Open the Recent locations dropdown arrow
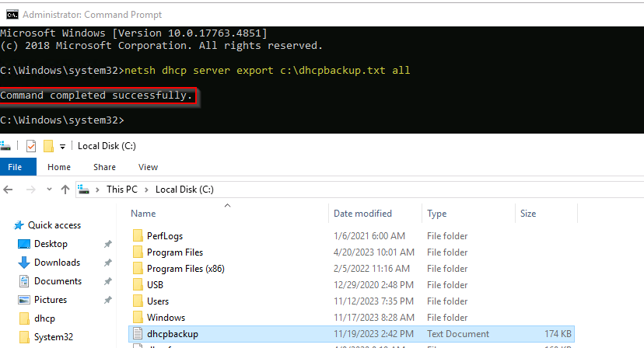The width and height of the screenshot is (644, 348). (49, 190)
